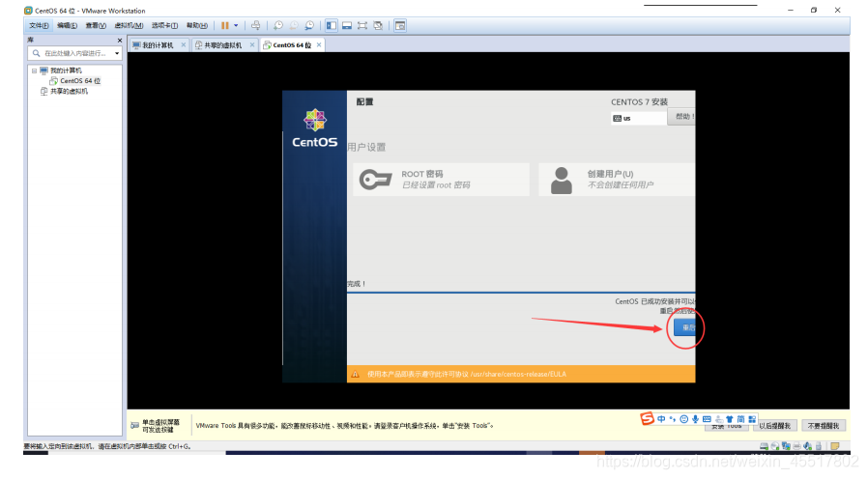Open the 帮助(H) menu
The height and width of the screenshot is (479, 868).
[x=197, y=25]
